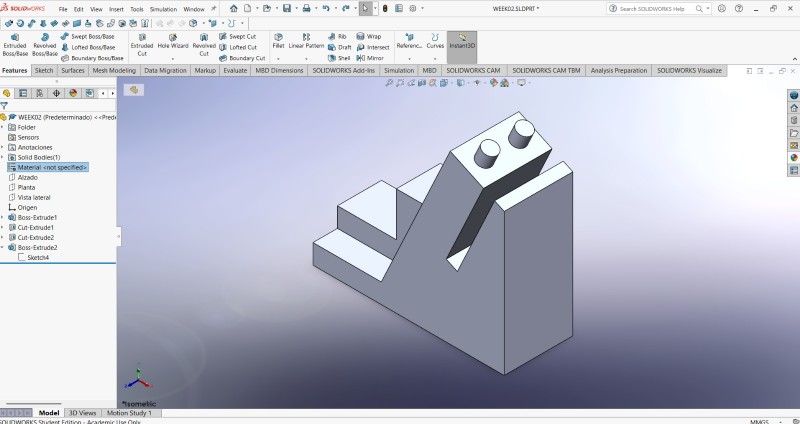Switch to the Surfaces tab
800x424 pixels.
tap(73, 70)
